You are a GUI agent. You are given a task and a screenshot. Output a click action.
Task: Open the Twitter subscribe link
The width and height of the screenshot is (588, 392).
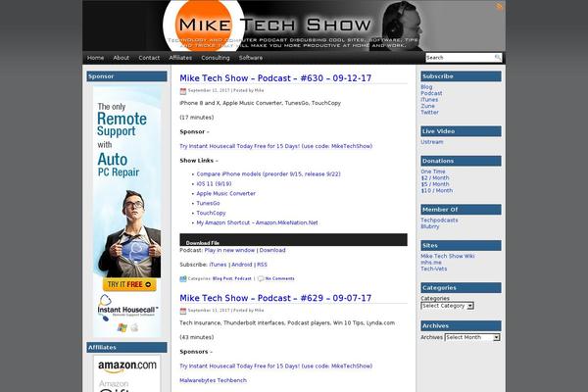point(430,112)
